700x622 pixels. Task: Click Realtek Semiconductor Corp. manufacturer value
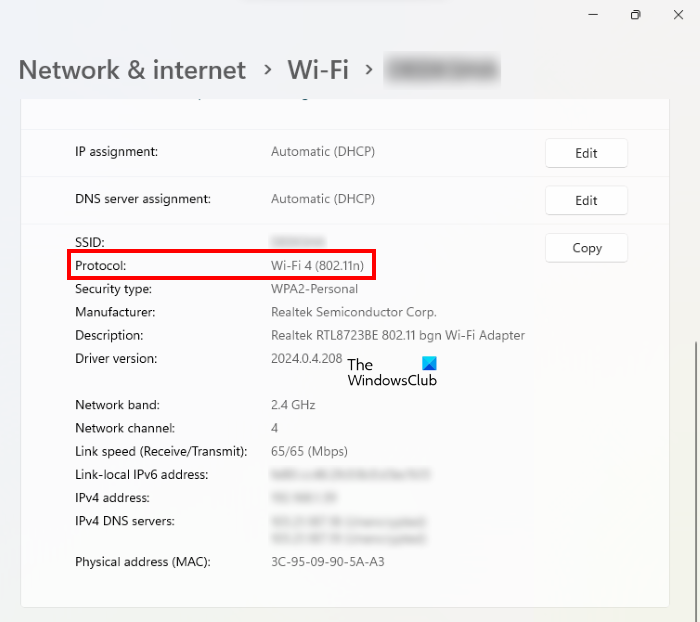pyautogui.click(x=353, y=312)
